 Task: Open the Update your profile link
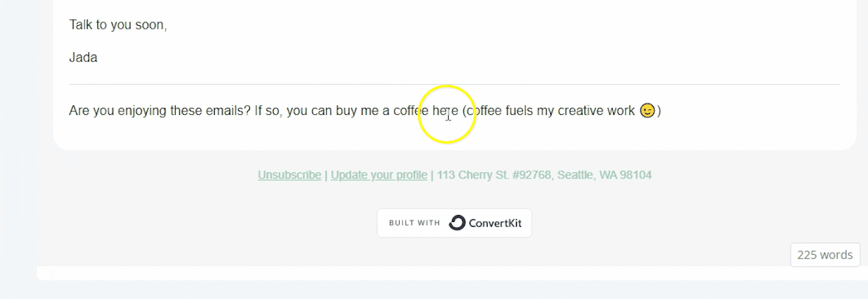[x=379, y=175]
